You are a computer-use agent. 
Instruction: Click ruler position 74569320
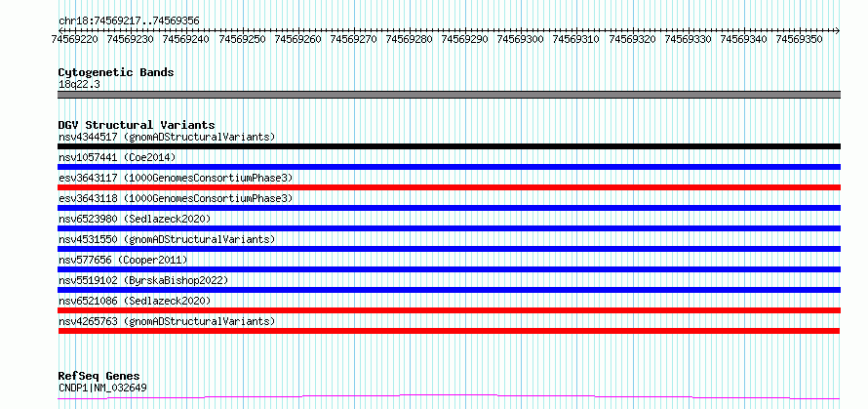coord(632,39)
